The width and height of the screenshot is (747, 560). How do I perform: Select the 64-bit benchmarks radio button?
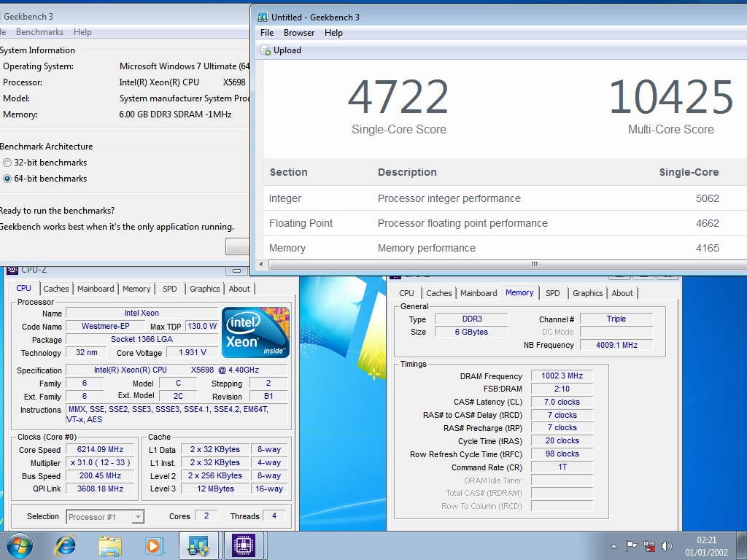tap(7, 179)
